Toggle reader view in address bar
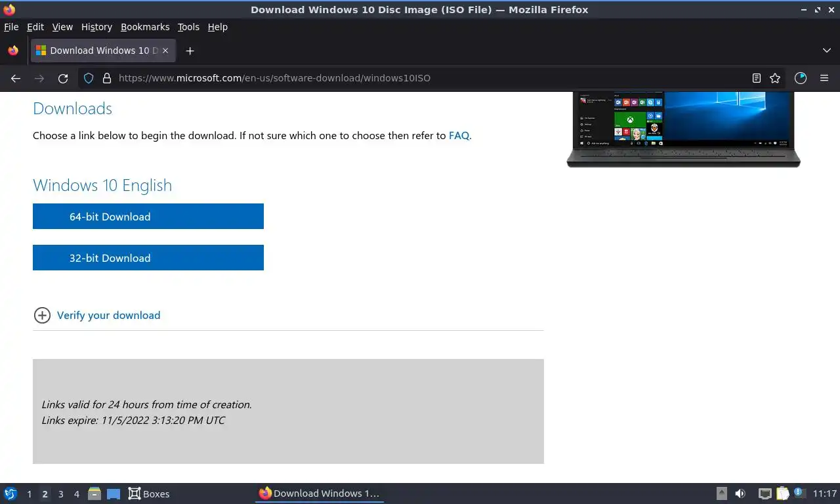 (x=757, y=78)
